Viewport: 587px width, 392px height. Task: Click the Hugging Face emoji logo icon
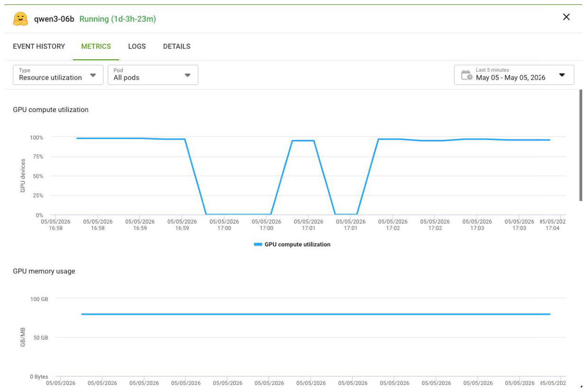(20, 19)
